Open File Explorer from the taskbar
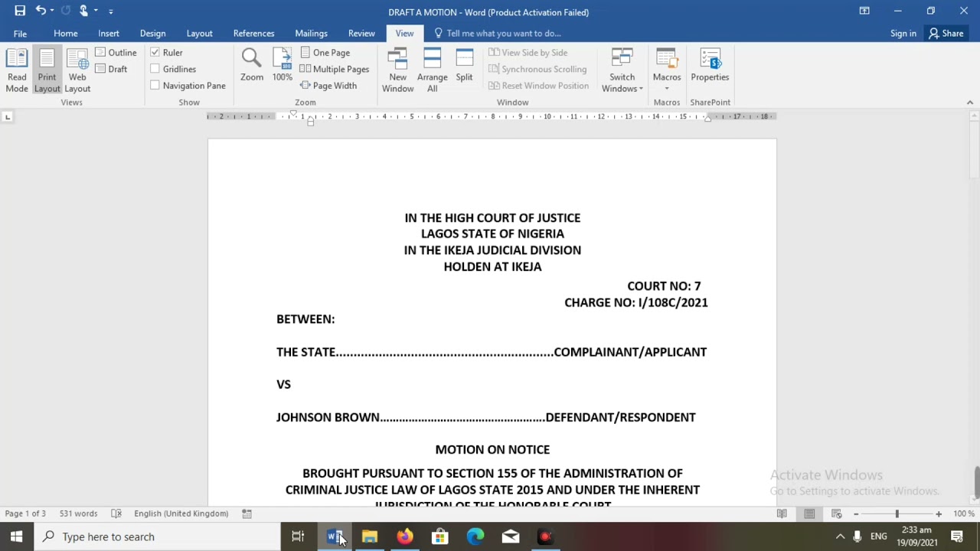 point(370,536)
